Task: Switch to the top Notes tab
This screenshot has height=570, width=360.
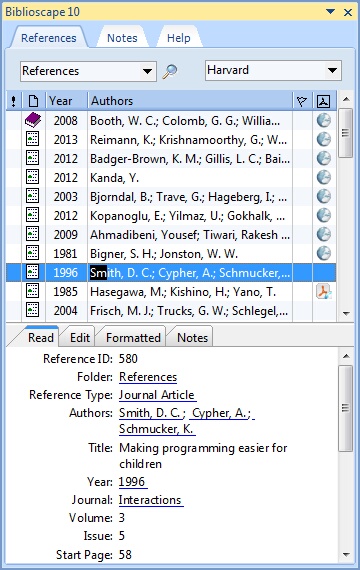Action: (122, 38)
